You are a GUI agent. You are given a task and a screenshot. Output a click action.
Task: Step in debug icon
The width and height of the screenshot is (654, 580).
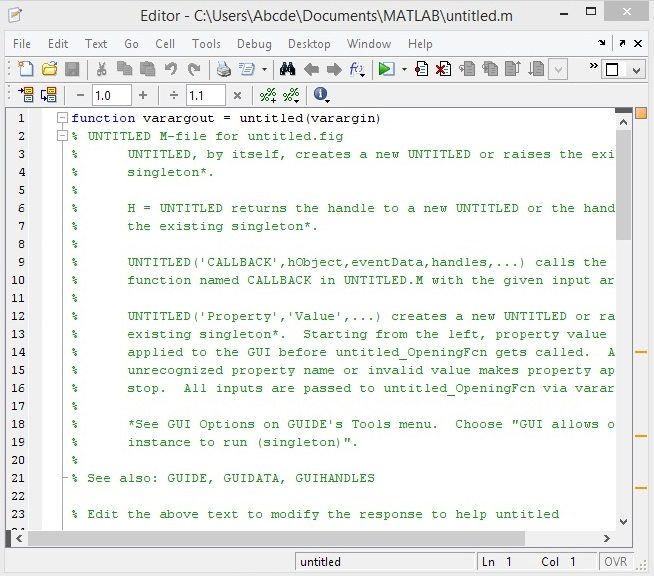coord(490,69)
